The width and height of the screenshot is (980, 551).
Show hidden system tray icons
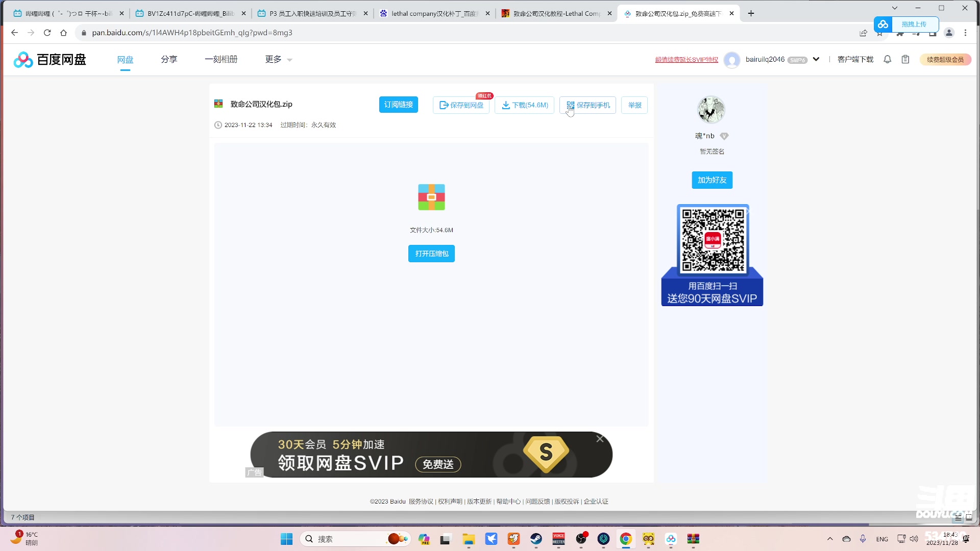point(830,539)
